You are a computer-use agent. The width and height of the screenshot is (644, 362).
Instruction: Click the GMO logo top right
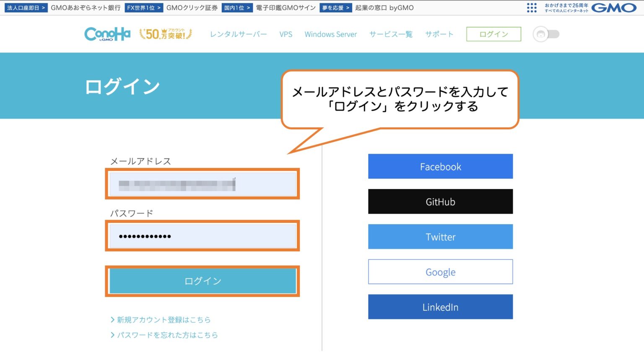click(614, 7)
